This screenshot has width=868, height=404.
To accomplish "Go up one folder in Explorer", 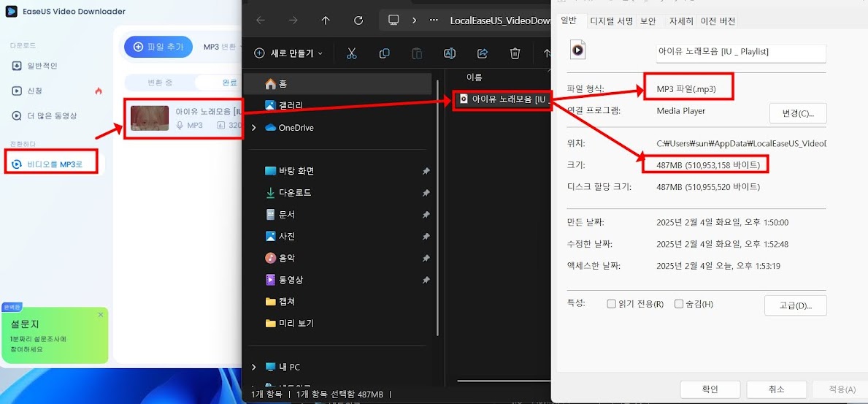I will pos(326,20).
